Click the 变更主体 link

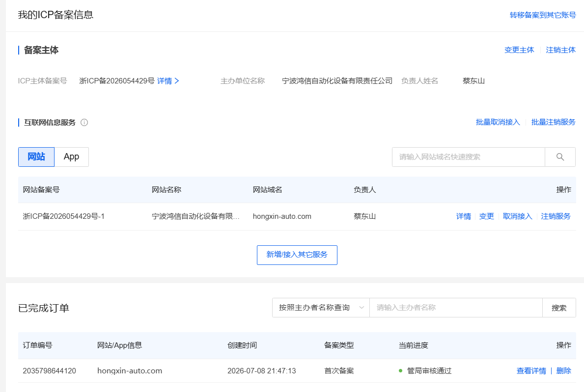(519, 50)
